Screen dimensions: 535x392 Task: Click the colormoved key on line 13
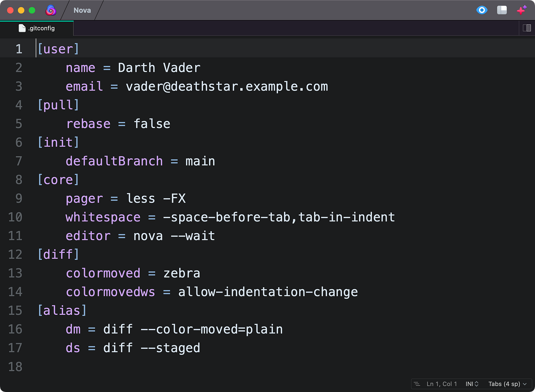pyautogui.click(x=103, y=273)
